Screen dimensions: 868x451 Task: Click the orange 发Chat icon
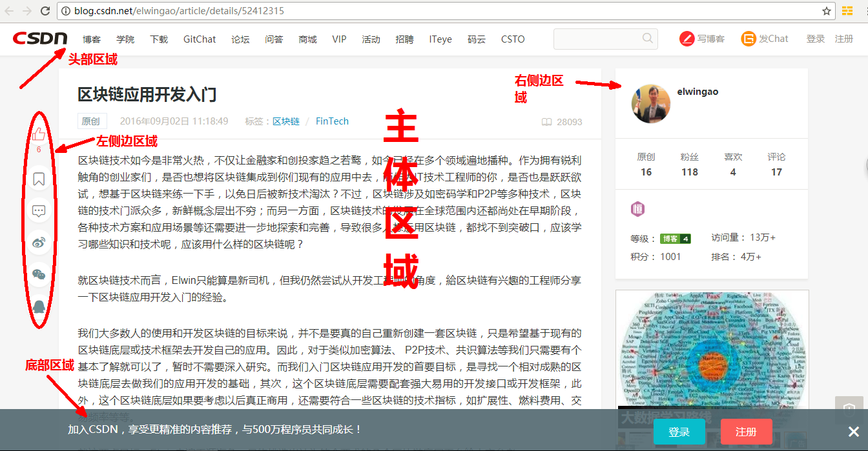tap(749, 39)
